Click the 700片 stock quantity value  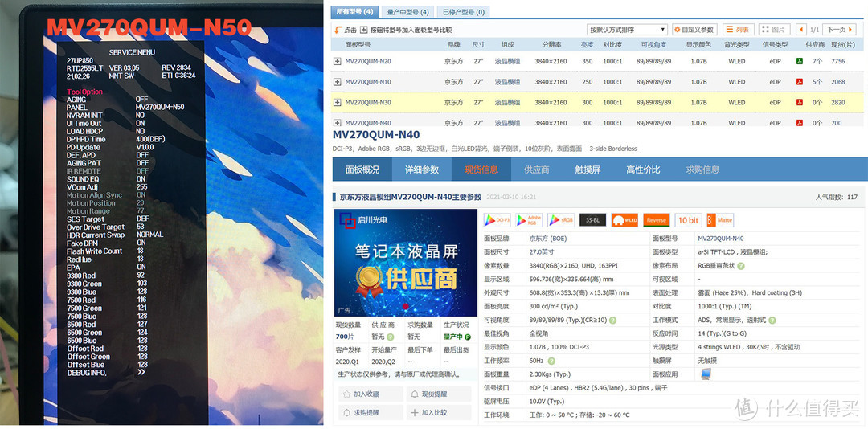[x=343, y=337]
